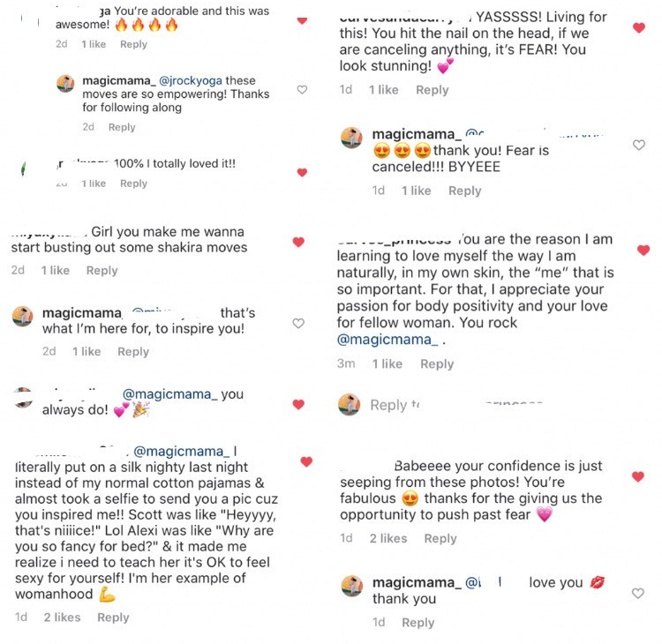Open @magicmama_ mention after "You rock"
The width and height of the screenshot is (662, 644).
tap(387, 340)
